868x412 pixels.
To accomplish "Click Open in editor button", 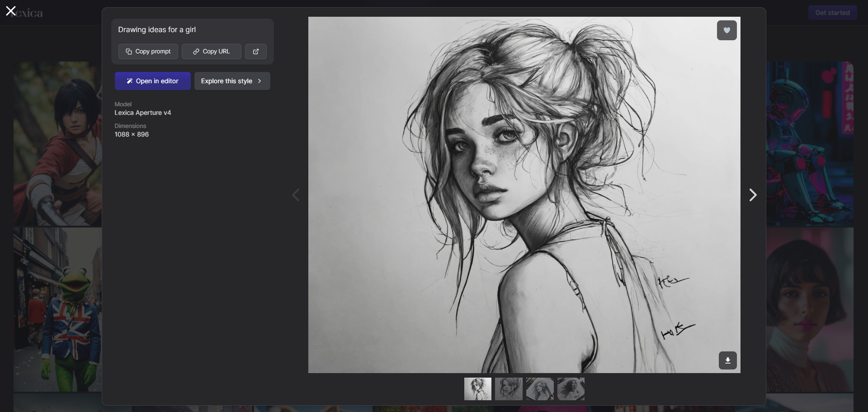I will click(153, 81).
